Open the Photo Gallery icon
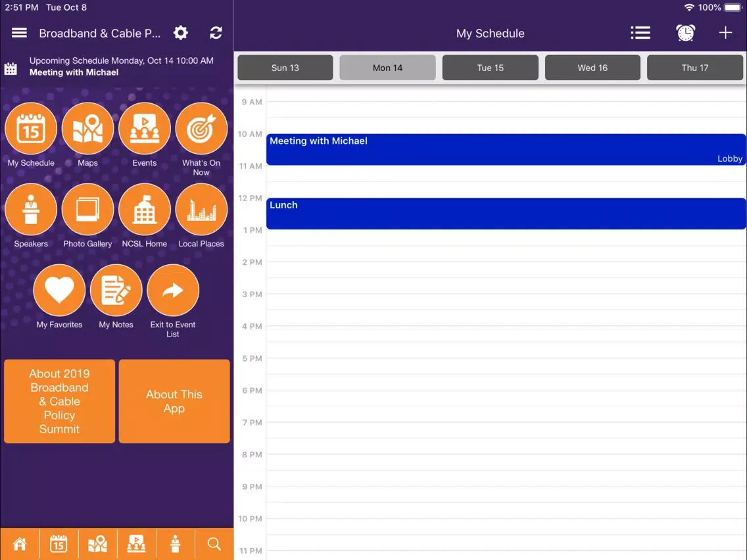The image size is (747, 560). [x=87, y=210]
